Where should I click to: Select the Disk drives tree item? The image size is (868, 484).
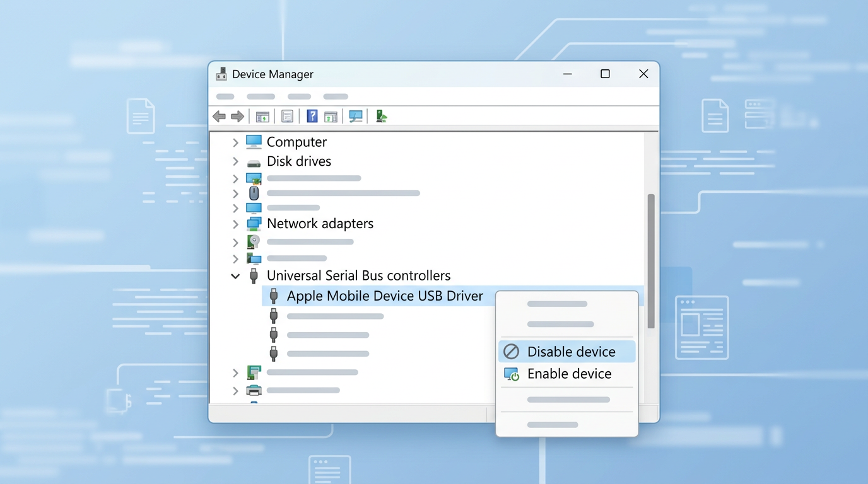299,161
